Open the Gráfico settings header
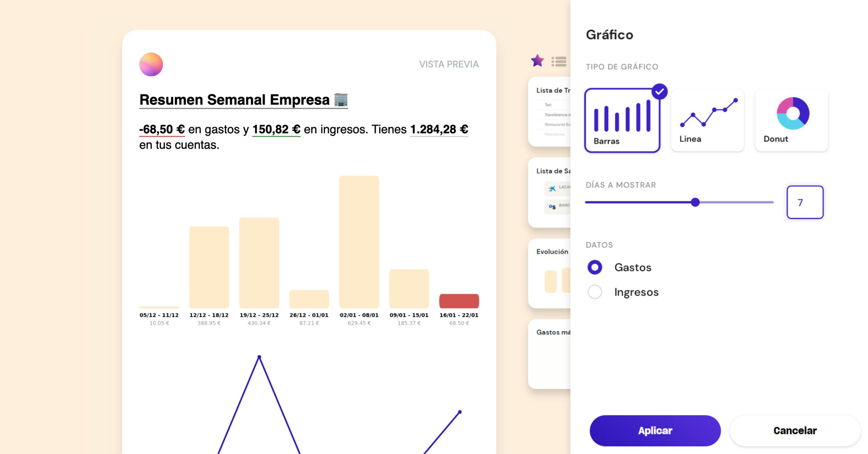This screenshot has width=868, height=454. 609,34
